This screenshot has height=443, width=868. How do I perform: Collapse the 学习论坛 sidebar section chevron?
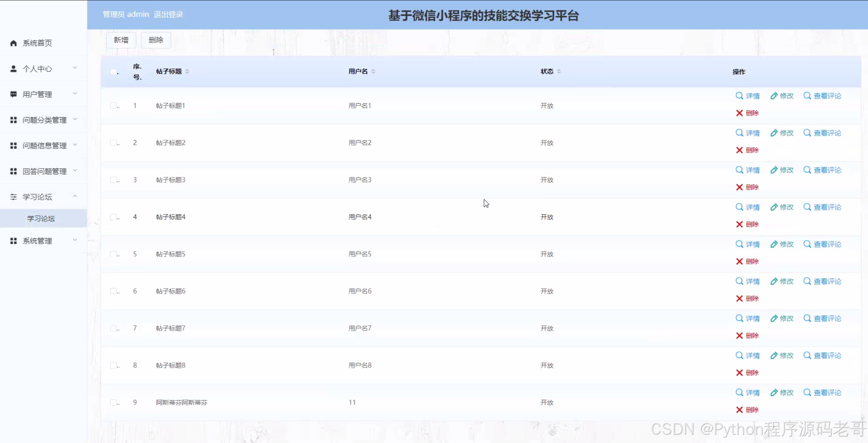[x=75, y=196]
